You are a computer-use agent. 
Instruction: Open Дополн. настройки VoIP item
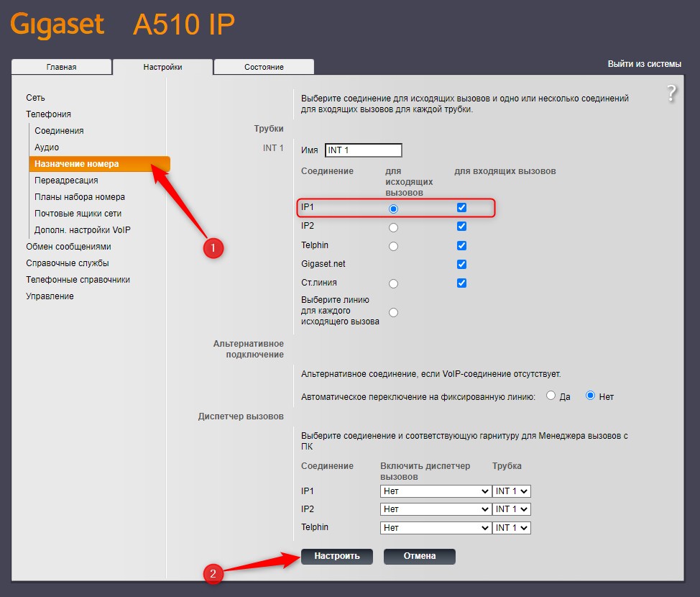pyautogui.click(x=82, y=229)
